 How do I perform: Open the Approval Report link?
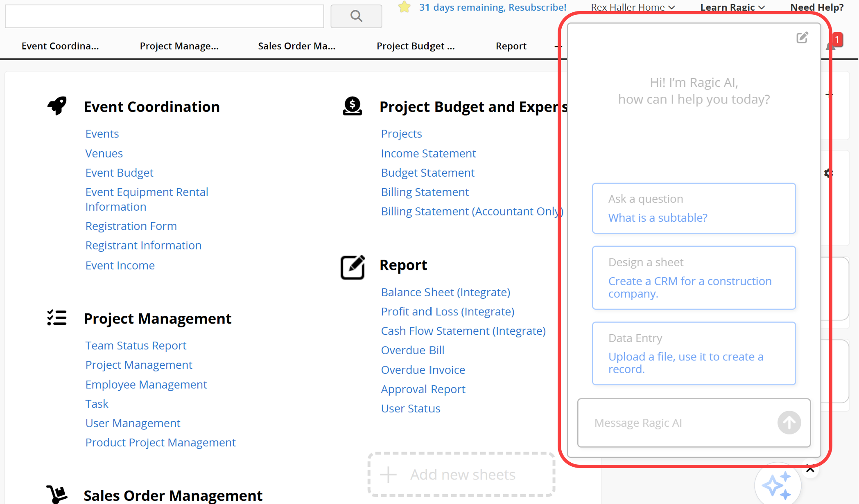423,389
